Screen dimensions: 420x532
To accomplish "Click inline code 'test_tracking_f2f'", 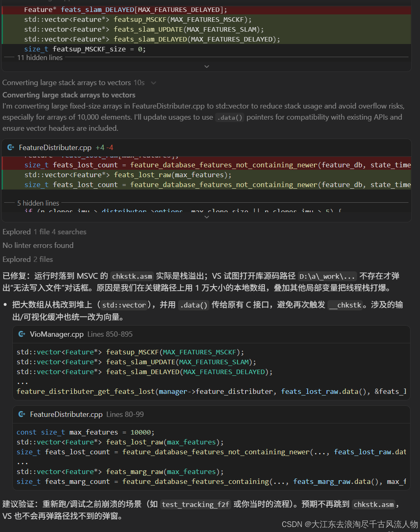I will point(195,504).
